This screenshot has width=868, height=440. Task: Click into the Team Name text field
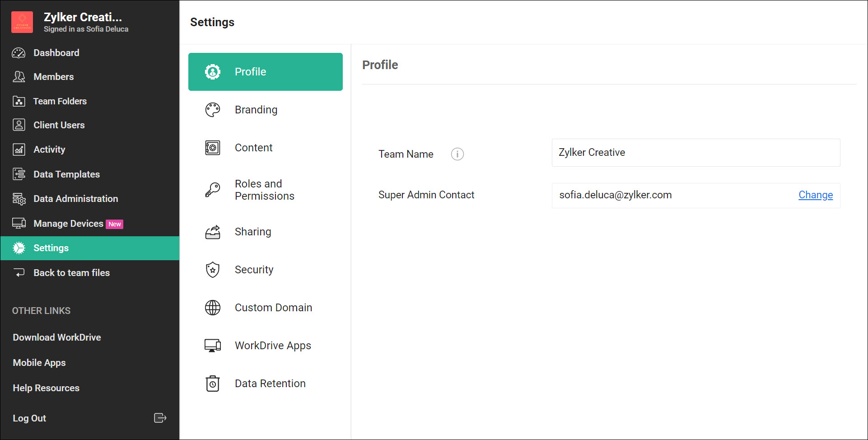695,153
